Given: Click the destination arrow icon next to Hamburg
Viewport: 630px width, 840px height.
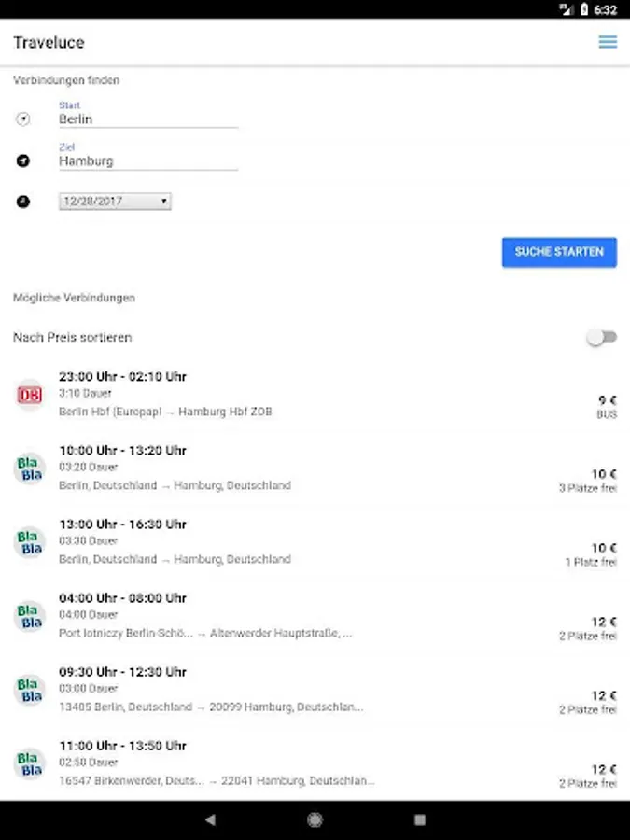Looking at the screenshot, I should (23, 161).
